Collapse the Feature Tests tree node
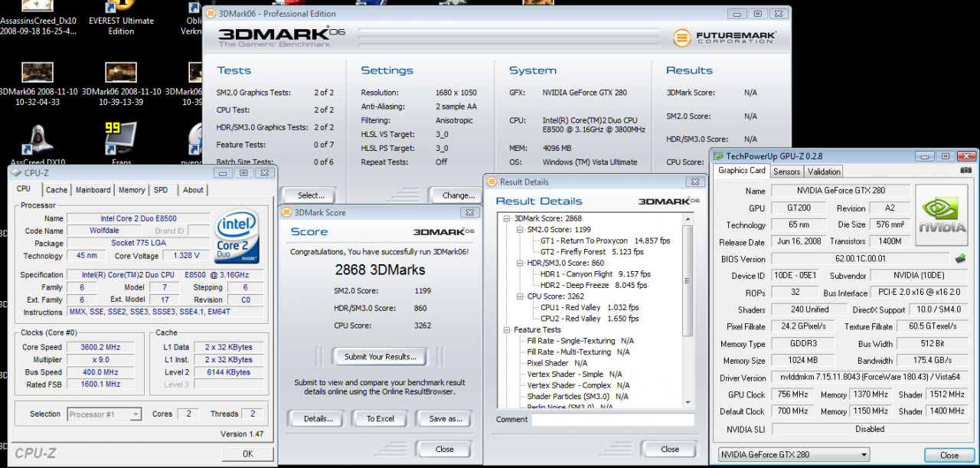This screenshot has height=468, width=980. 508,329
